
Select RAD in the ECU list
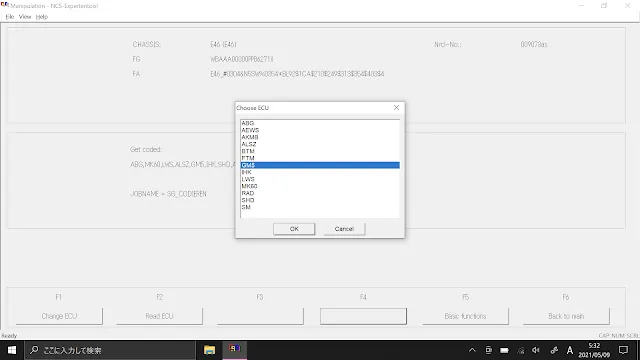pyautogui.click(x=320, y=193)
